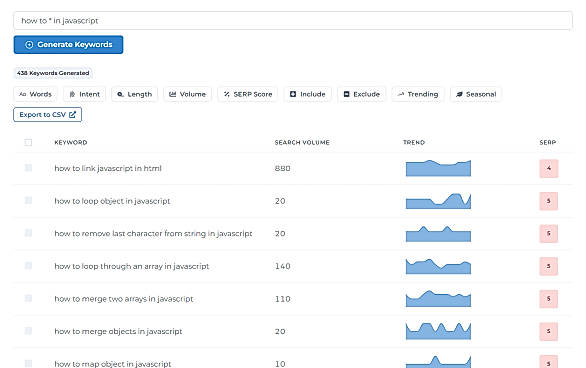Image resolution: width=586 pixels, height=368 pixels.
Task: Open the Words filter
Action: point(35,94)
